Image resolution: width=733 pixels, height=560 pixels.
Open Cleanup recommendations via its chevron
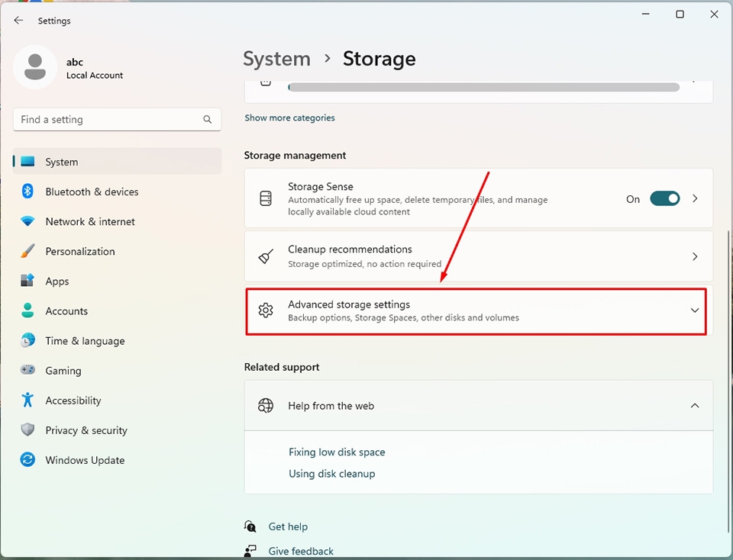(x=695, y=256)
